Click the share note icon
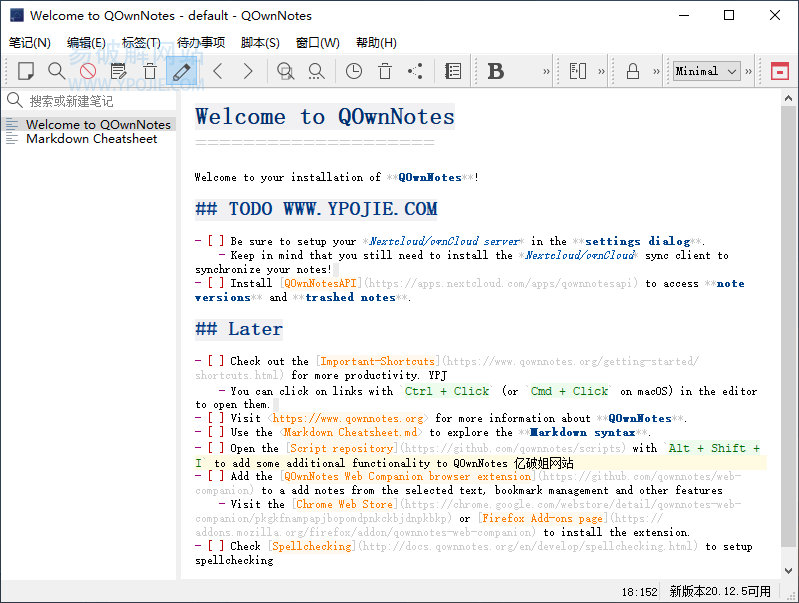The height and width of the screenshot is (603, 799). pyautogui.click(x=415, y=71)
